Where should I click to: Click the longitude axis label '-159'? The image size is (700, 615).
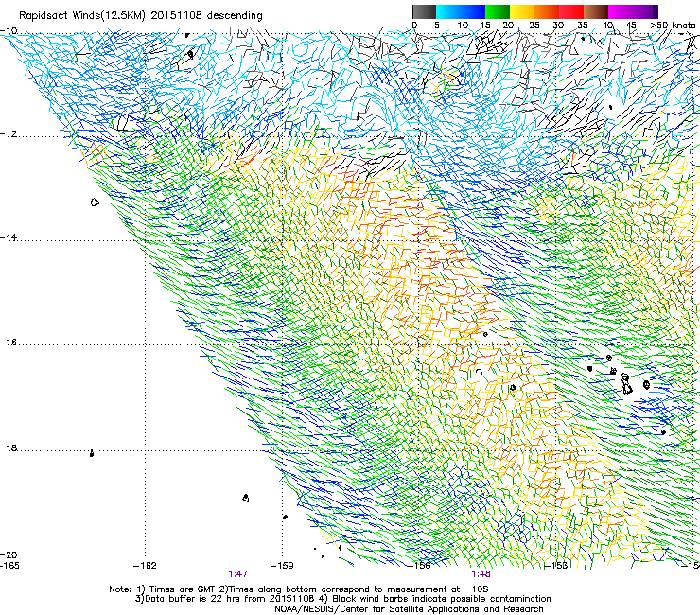pos(282,565)
